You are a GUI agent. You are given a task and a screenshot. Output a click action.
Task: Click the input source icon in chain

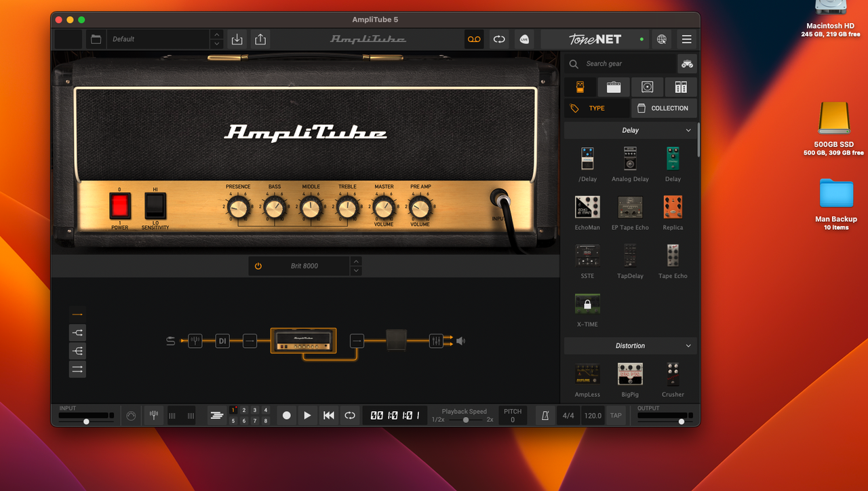(170, 341)
